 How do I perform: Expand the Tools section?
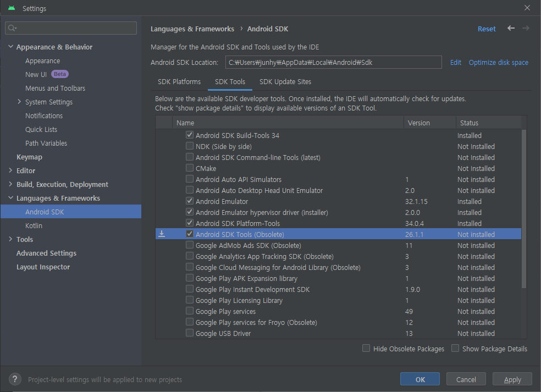pyautogui.click(x=10, y=239)
